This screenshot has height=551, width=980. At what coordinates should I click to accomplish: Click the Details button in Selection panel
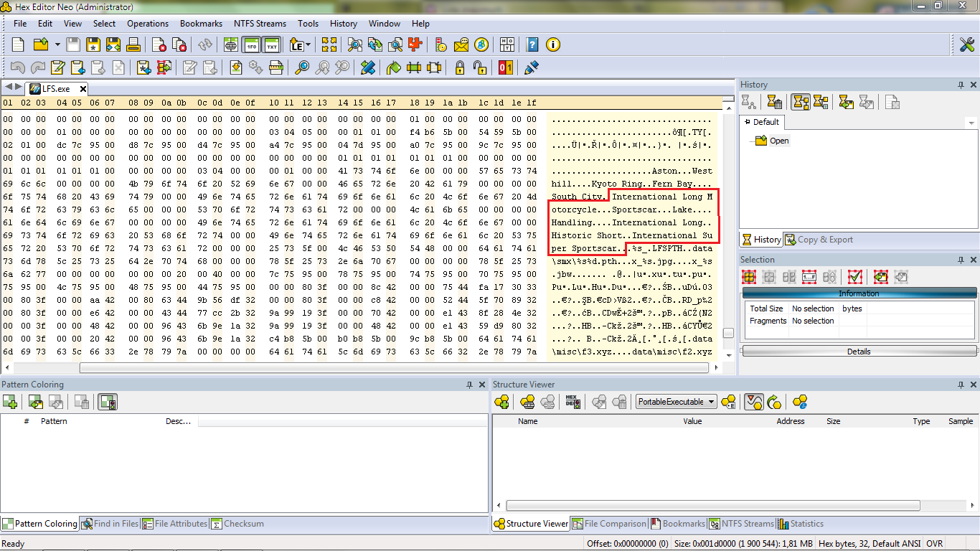pos(859,352)
